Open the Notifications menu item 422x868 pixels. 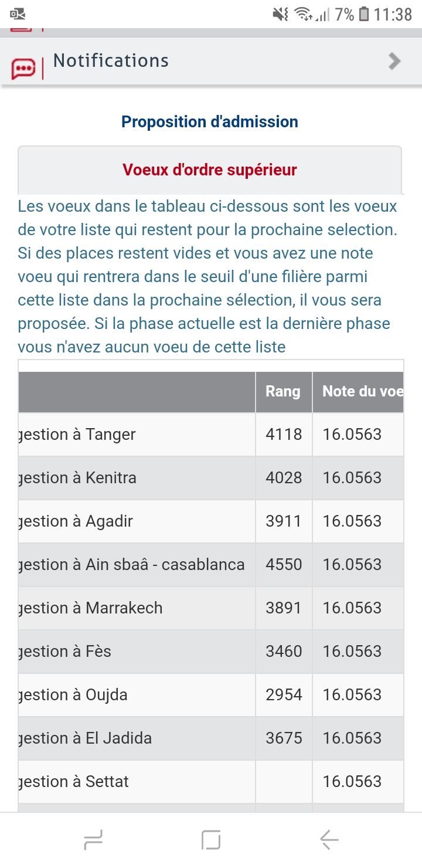point(111,60)
